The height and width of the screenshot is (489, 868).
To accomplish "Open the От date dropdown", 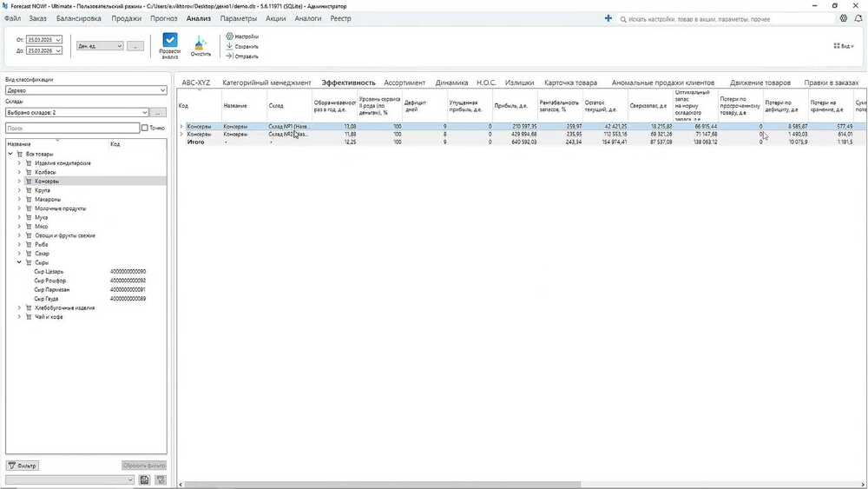I will point(58,40).
